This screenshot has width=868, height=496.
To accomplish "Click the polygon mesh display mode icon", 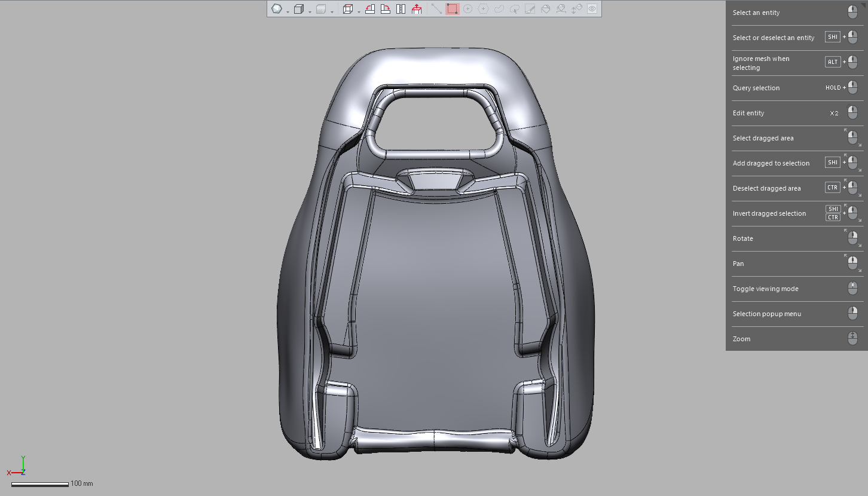I will click(277, 9).
